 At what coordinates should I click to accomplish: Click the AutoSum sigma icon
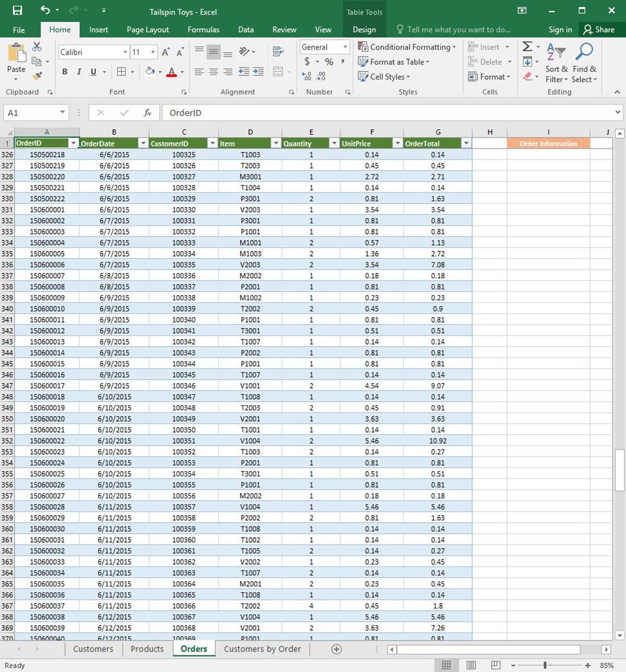pyautogui.click(x=528, y=47)
